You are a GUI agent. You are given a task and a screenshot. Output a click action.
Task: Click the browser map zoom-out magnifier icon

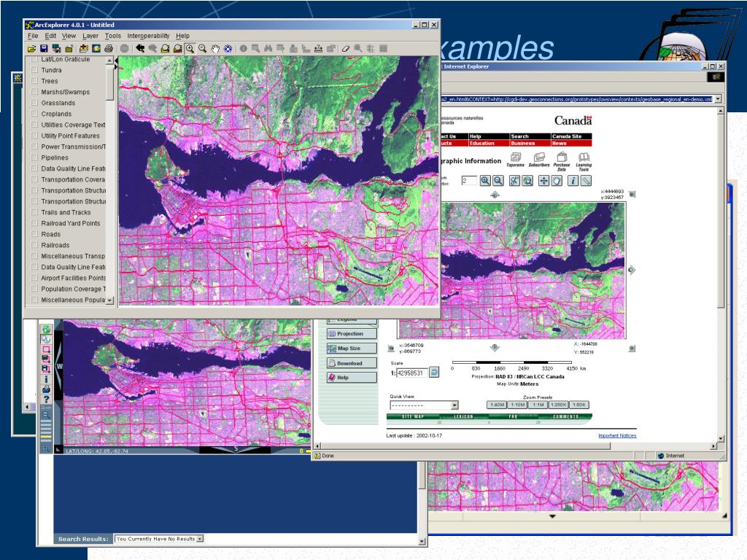point(498,181)
